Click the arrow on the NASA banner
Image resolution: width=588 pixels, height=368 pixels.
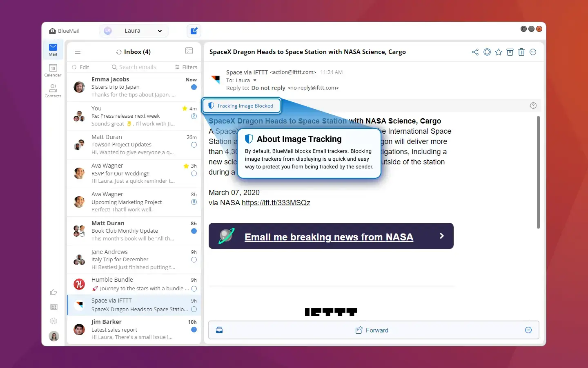[x=441, y=236]
